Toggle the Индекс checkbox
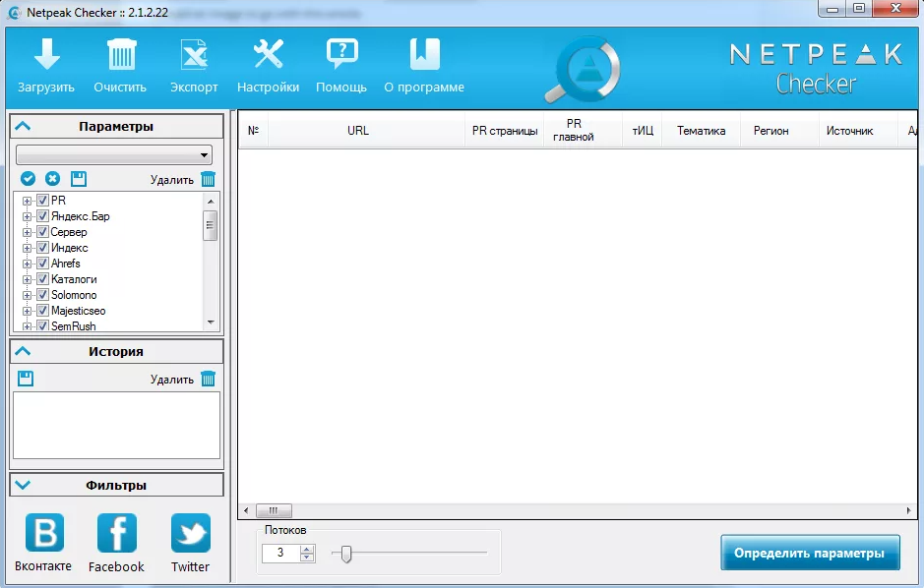This screenshot has width=924, height=588. (42, 248)
